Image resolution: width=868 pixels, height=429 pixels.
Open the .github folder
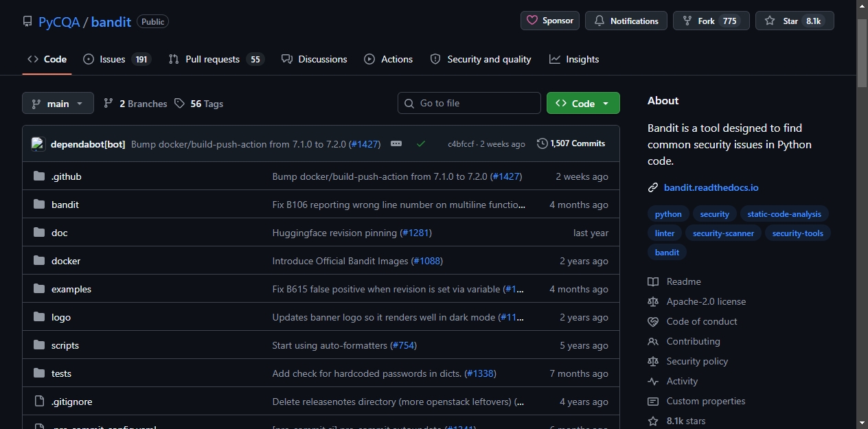pyautogui.click(x=67, y=176)
